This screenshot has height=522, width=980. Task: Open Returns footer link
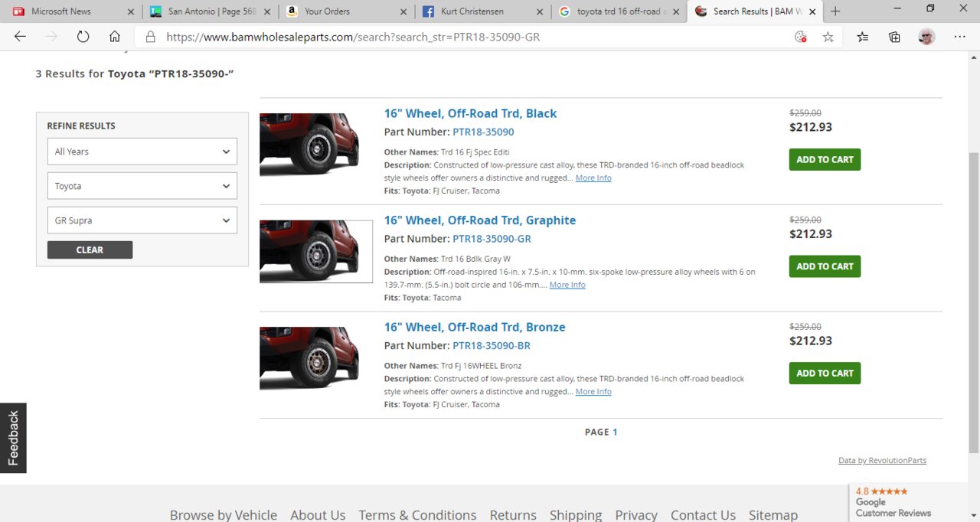[513, 515]
